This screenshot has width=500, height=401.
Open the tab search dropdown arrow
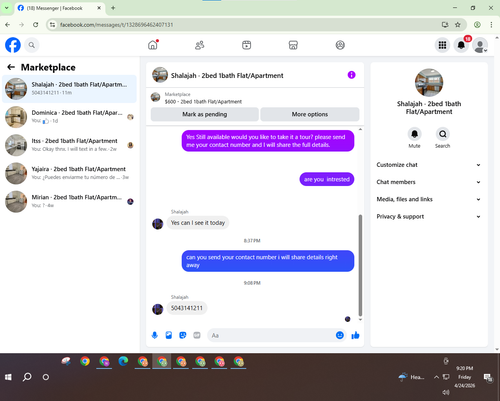pyautogui.click(x=6, y=8)
